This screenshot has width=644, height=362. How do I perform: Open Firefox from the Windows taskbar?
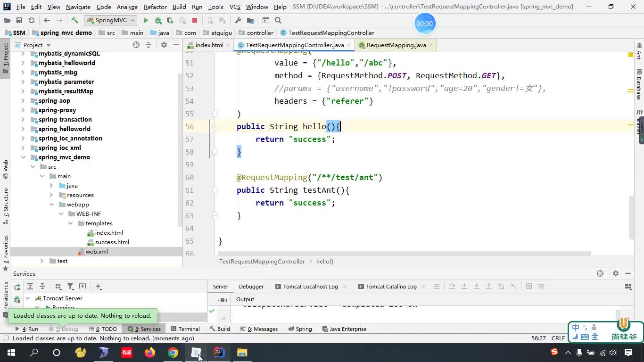pos(150,353)
